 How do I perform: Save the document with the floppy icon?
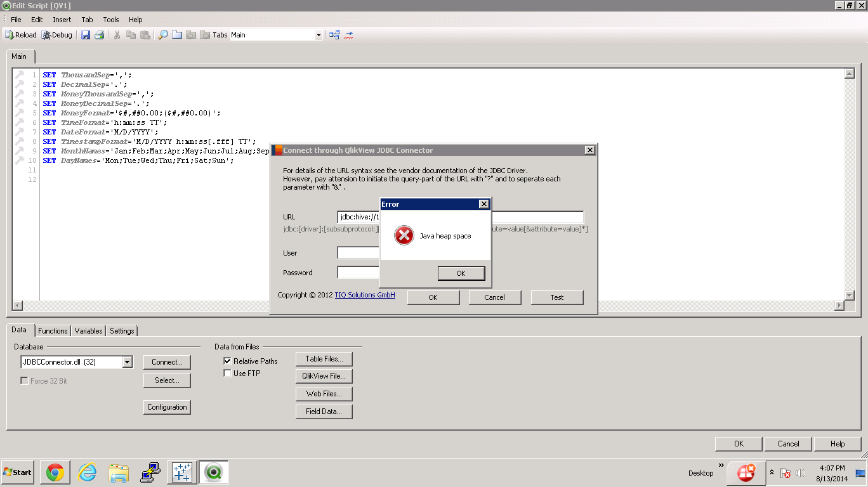(x=86, y=35)
